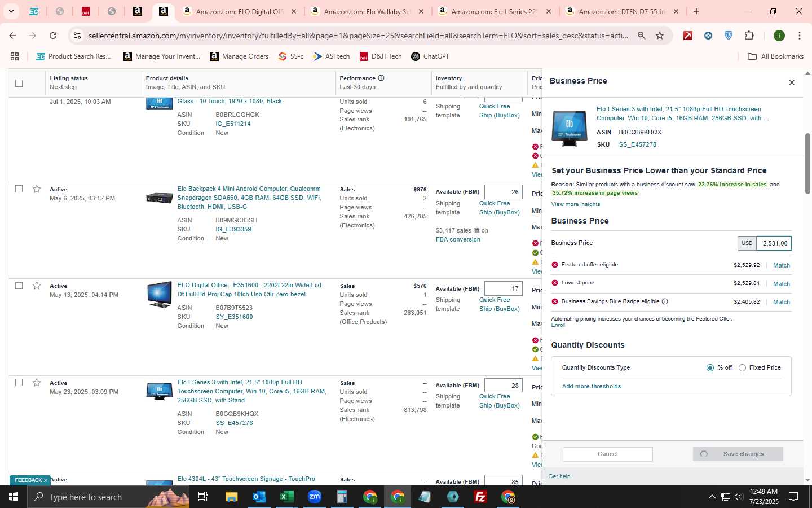Open Chrome zoom magnifier in address bar
Screen dimensions: 812x508
click(x=642, y=36)
